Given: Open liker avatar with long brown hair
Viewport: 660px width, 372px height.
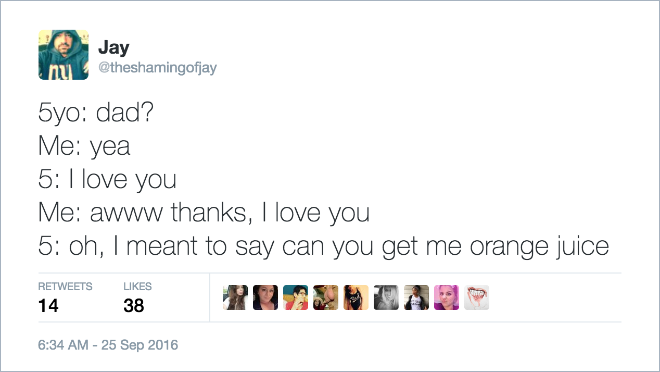Looking at the screenshot, I should 235,298.
